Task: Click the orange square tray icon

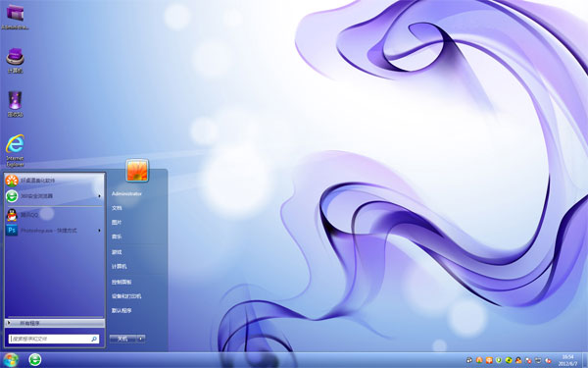Action: 489,360
